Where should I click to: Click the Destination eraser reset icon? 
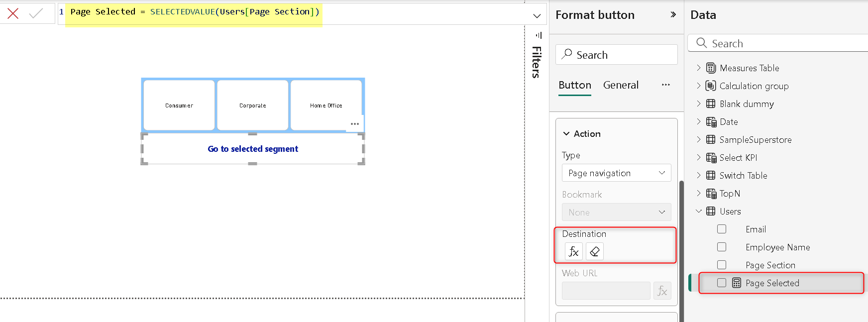pyautogui.click(x=594, y=251)
